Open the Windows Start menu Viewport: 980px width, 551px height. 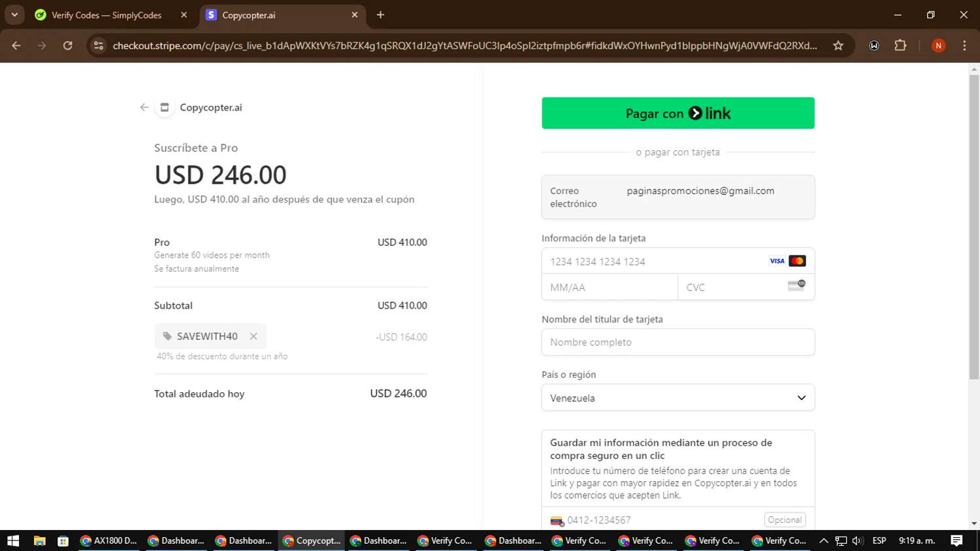[13, 541]
